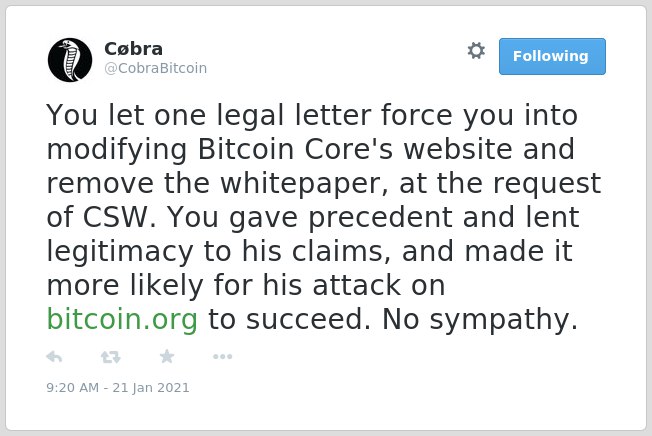652x436 pixels.
Task: Click the tweet text body
Action: [x=324, y=217]
